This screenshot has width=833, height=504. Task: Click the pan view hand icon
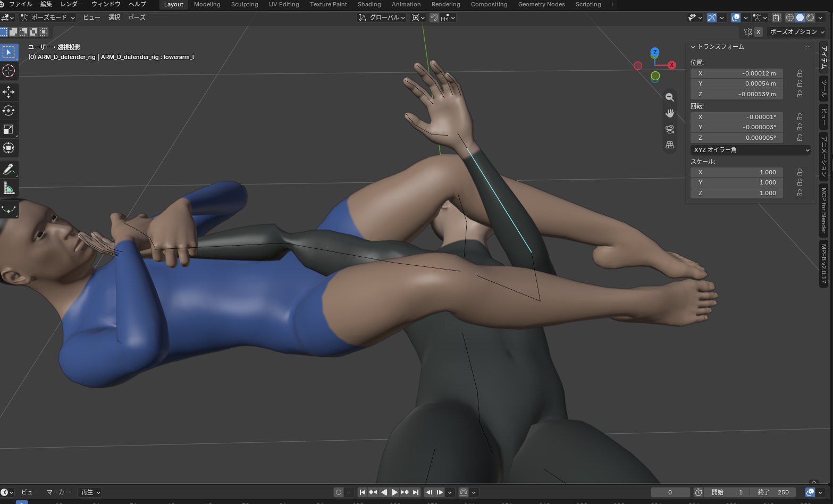(670, 113)
